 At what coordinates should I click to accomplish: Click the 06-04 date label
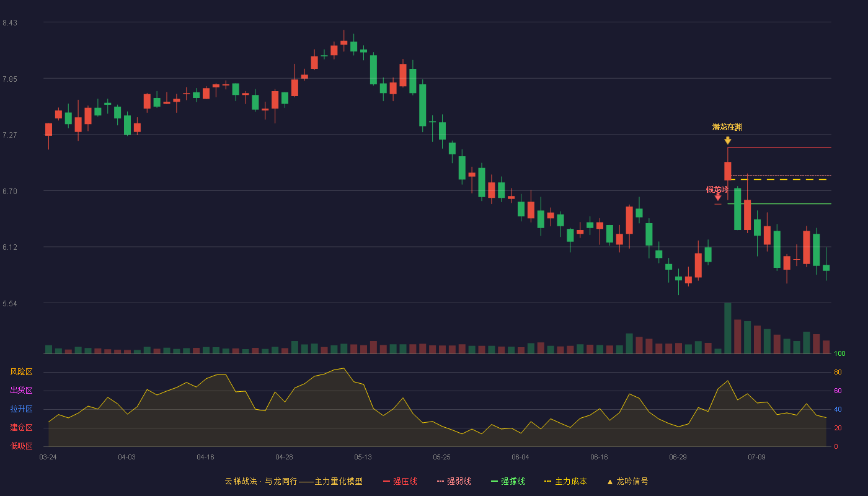pos(520,457)
